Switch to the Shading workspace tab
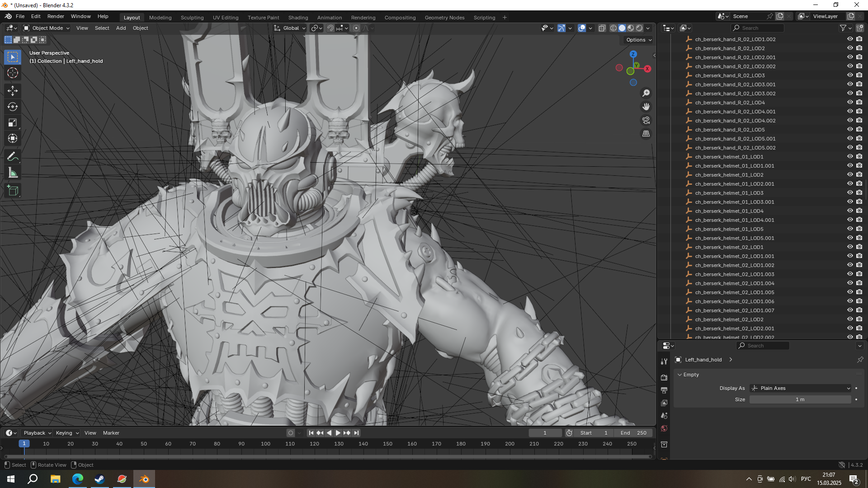This screenshot has height=488, width=868. (x=298, y=18)
